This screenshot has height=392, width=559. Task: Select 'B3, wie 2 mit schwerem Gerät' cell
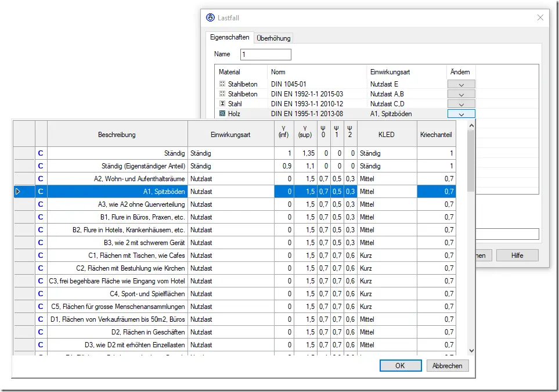pos(117,243)
